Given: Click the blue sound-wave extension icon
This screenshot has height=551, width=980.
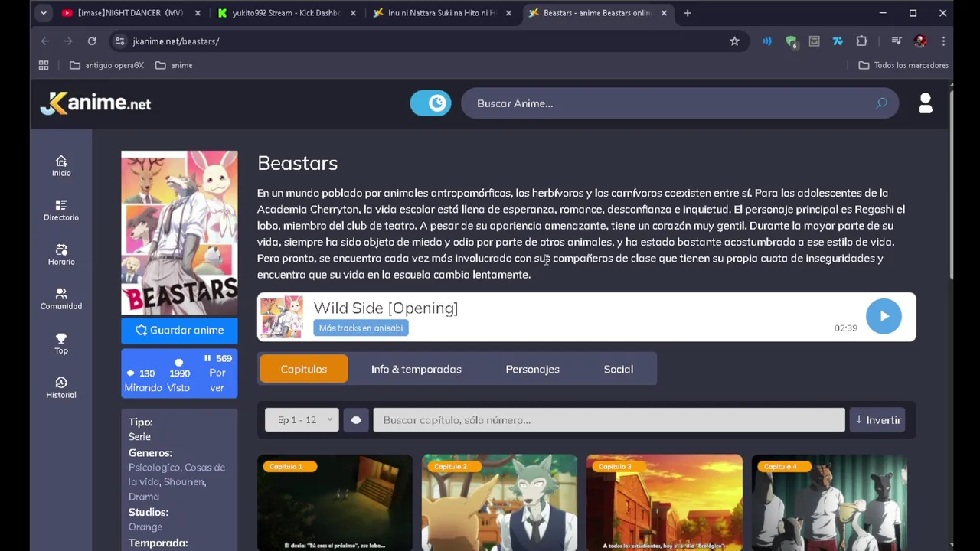Looking at the screenshot, I should click(766, 41).
